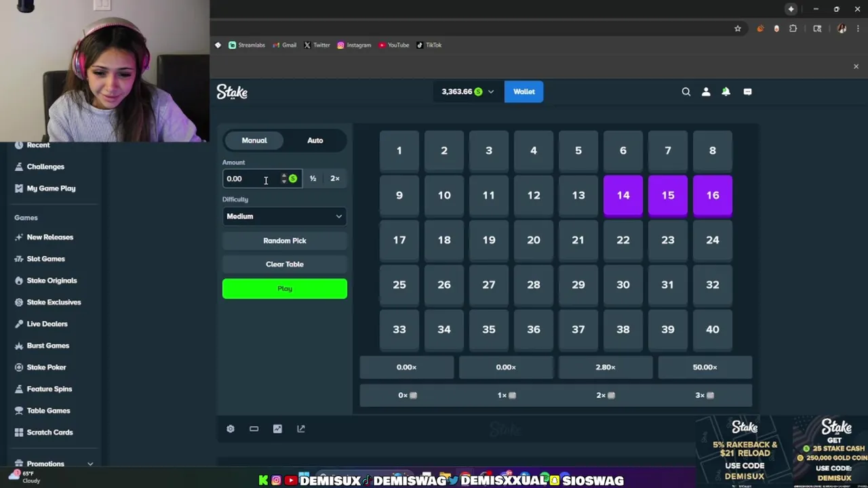Open the live stats chart icon
Screen dimensions: 868x488
[277, 429]
